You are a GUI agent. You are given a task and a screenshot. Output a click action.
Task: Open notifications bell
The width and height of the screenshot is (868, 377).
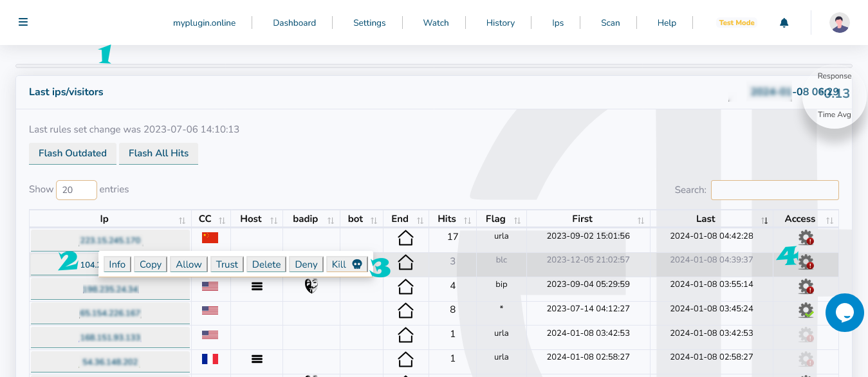click(784, 23)
